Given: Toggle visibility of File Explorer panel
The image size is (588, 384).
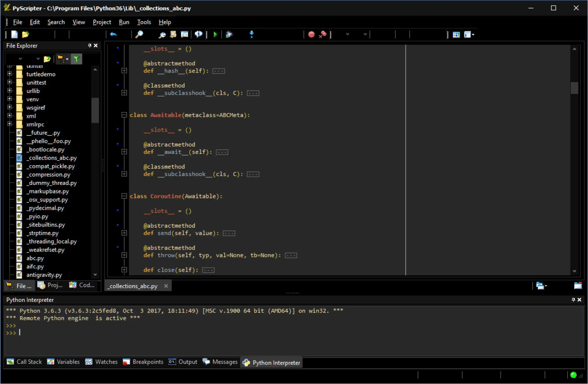Looking at the screenshot, I should (x=96, y=45).
